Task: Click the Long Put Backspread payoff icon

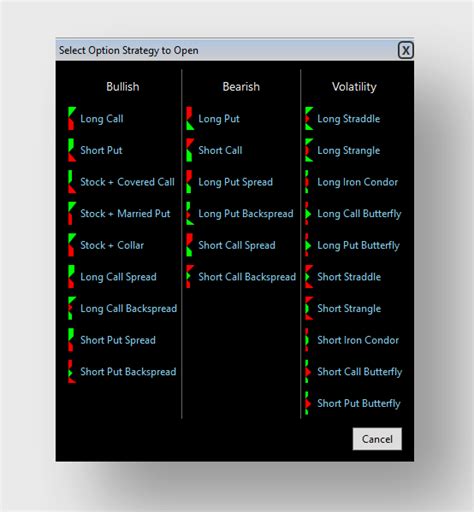Action: point(190,213)
